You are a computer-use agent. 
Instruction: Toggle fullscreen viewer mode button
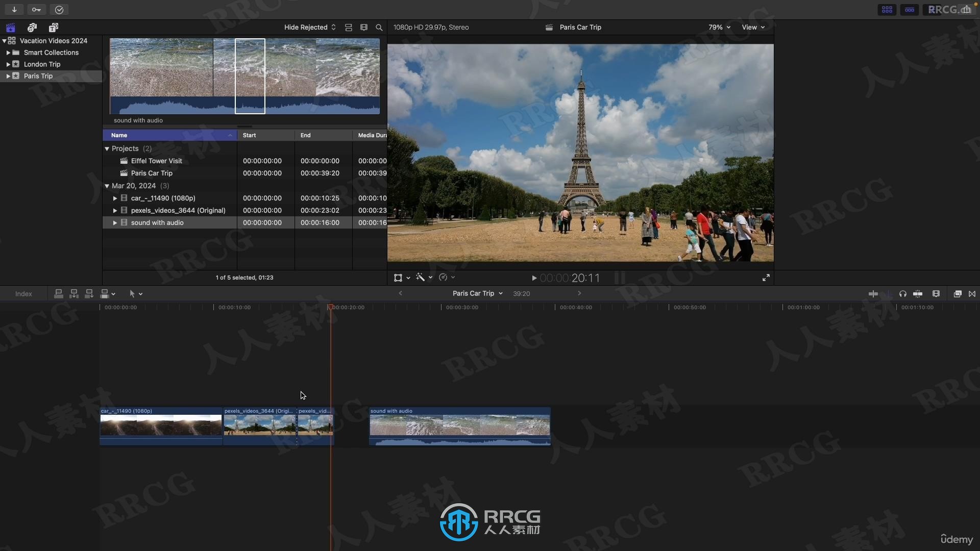[766, 277]
